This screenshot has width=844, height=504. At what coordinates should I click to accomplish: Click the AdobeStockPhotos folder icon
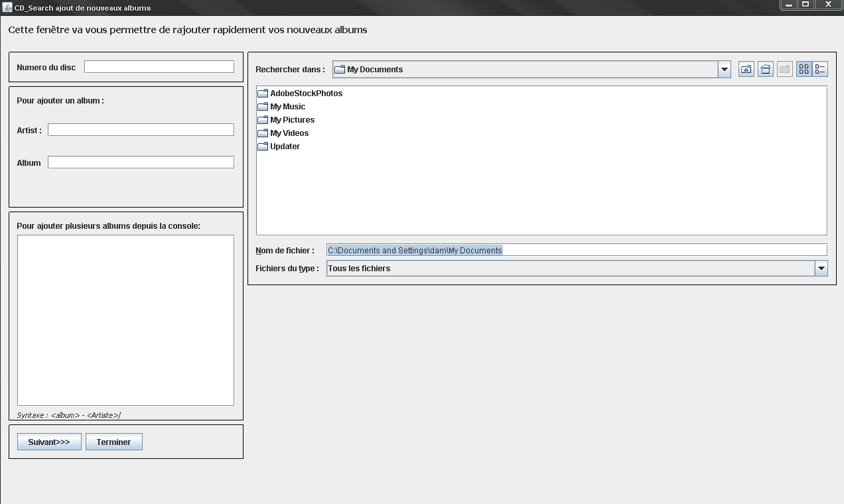(263, 93)
